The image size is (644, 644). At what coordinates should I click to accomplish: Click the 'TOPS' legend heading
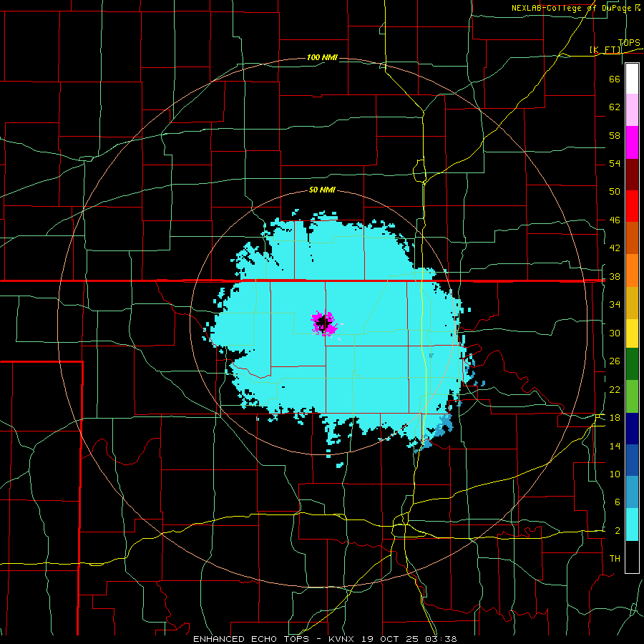(629, 42)
